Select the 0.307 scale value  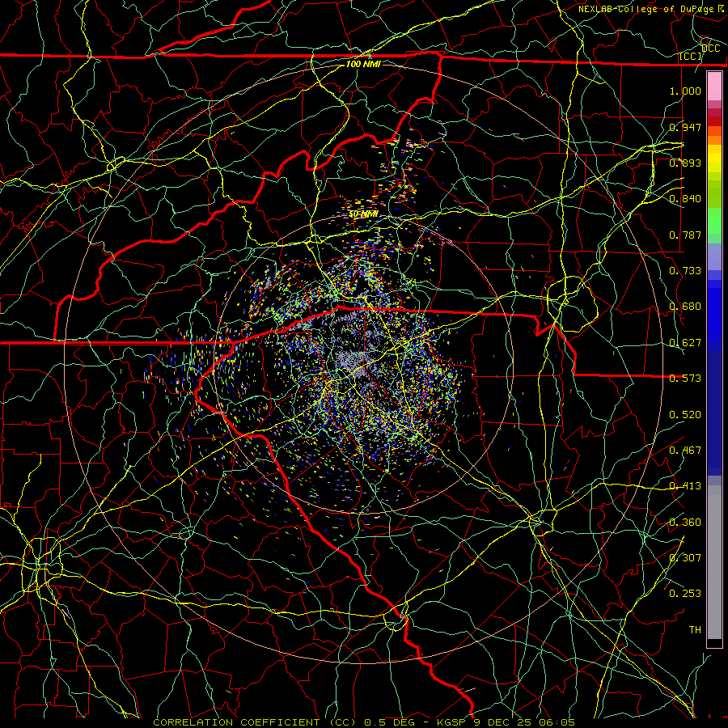click(x=685, y=558)
